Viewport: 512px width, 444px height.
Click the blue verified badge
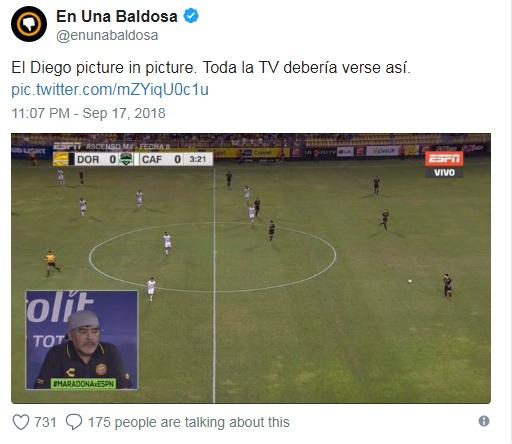point(191,16)
